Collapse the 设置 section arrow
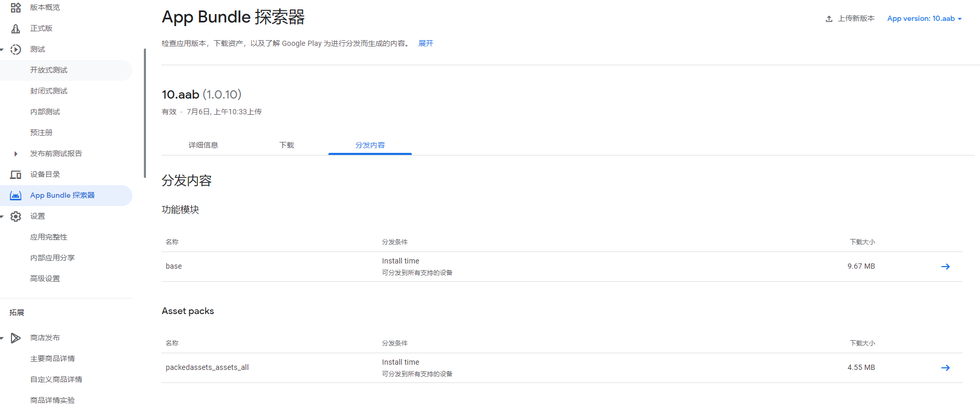Image resolution: width=980 pixels, height=408 pixels. pos(2,217)
